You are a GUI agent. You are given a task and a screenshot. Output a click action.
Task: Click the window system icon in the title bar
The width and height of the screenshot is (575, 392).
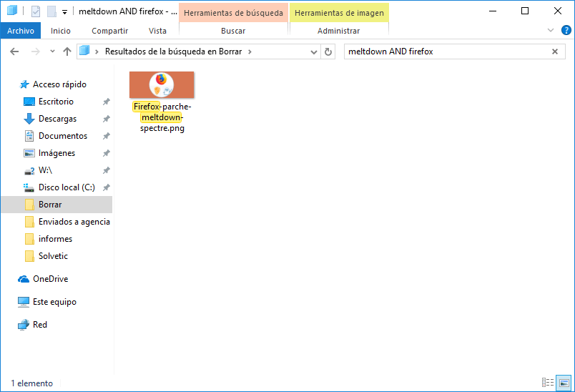click(12, 11)
